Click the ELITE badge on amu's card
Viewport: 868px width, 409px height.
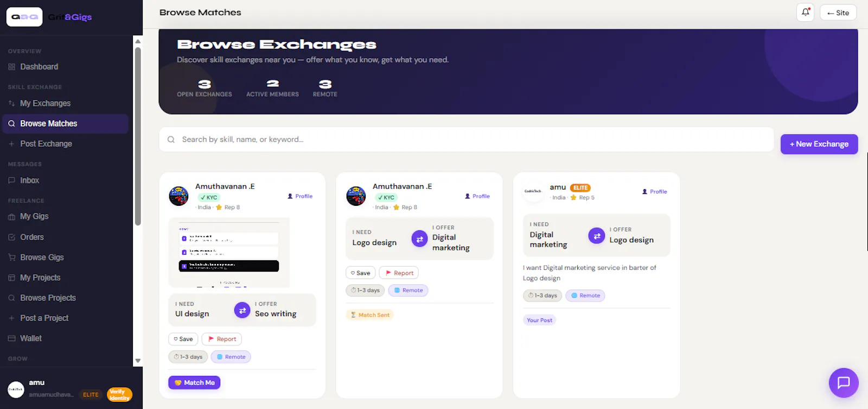click(580, 188)
